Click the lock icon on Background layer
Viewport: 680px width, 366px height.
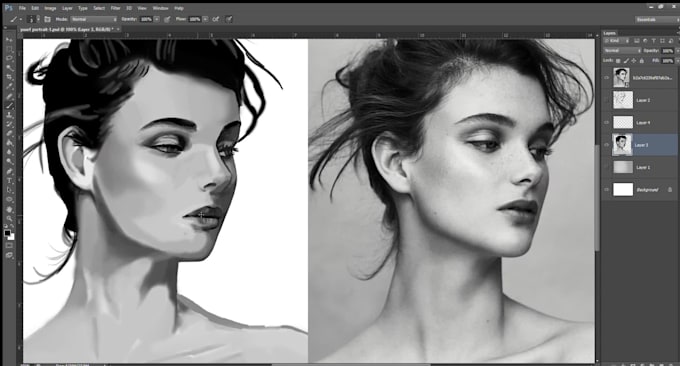pyautogui.click(x=670, y=190)
